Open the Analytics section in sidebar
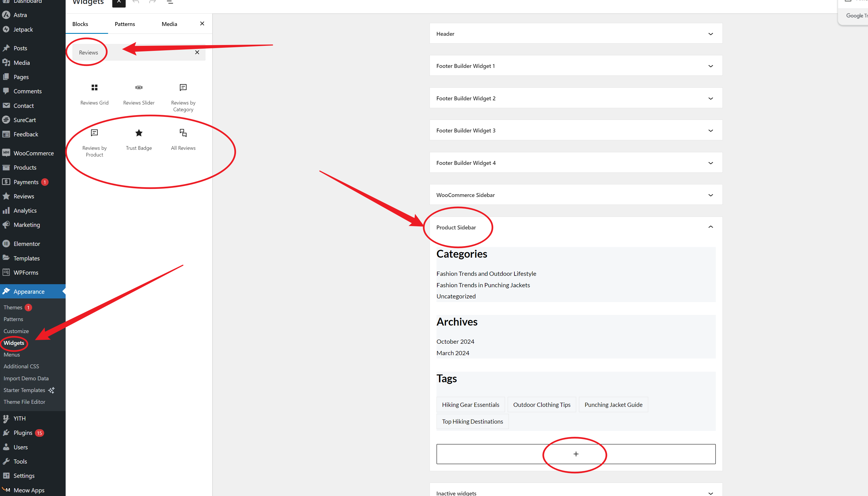 point(25,210)
